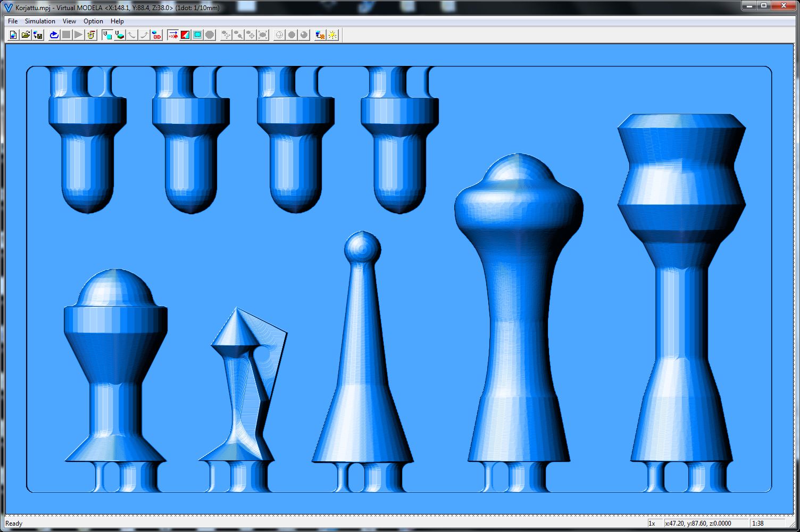The image size is (800, 532).
Task: Click the gray pan-move icon
Action: (x=251, y=35)
